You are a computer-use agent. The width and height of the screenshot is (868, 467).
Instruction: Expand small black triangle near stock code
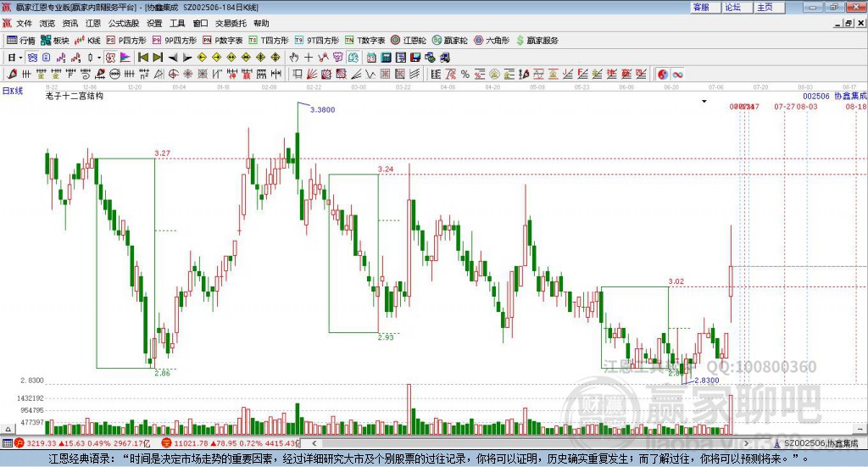click(704, 101)
